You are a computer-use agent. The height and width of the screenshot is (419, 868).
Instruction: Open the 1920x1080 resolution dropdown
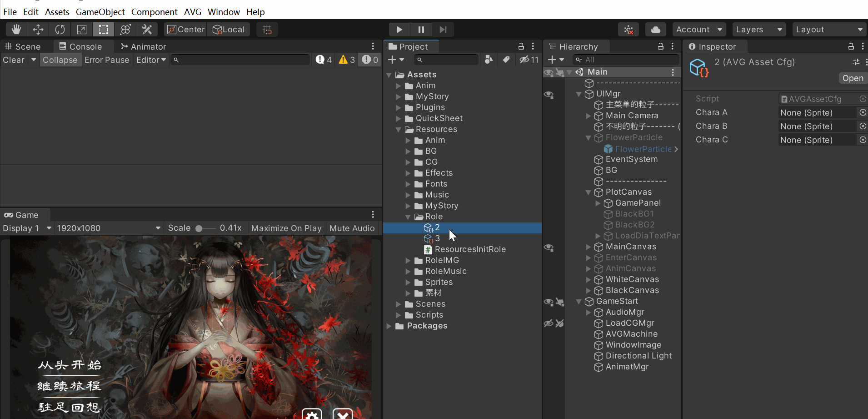(x=109, y=228)
